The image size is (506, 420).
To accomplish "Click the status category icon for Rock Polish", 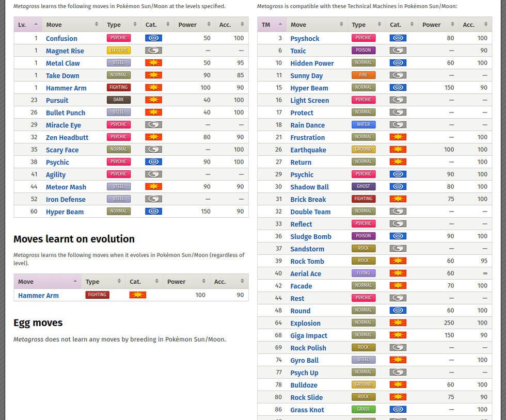I will click(x=398, y=348).
